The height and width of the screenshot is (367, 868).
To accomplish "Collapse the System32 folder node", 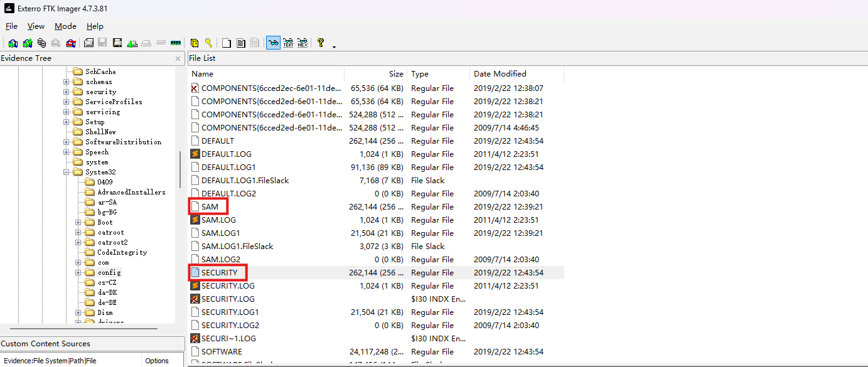I will tap(66, 172).
